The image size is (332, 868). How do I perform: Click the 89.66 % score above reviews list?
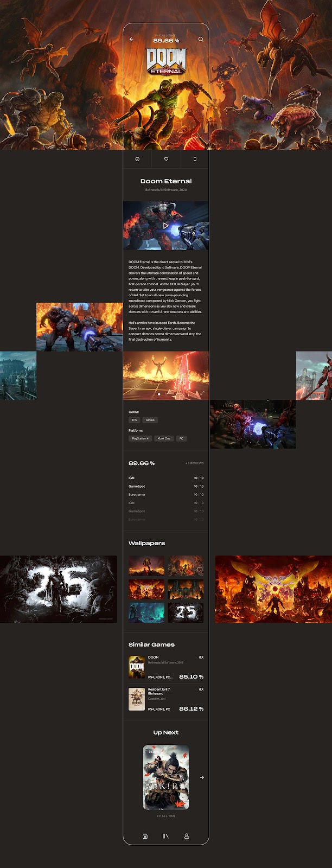(142, 463)
